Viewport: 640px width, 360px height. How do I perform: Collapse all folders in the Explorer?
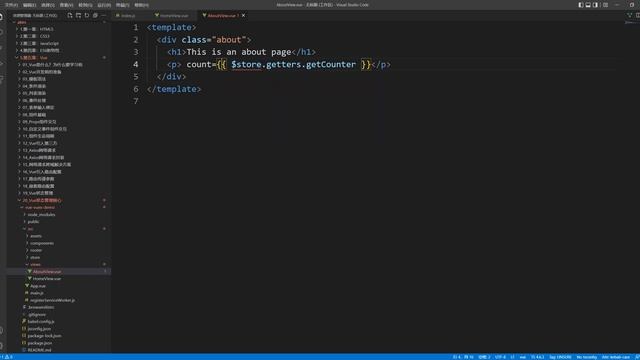96,16
